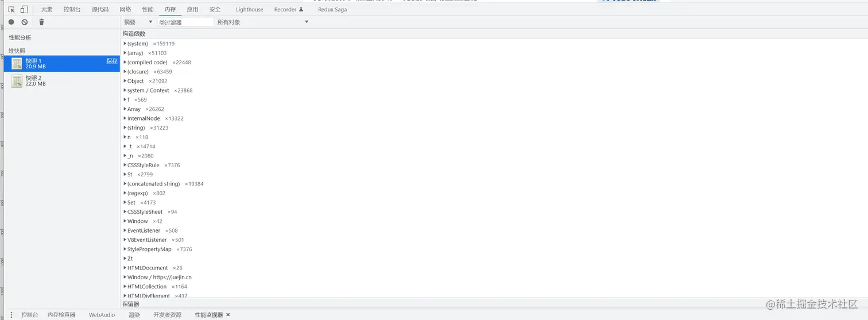Click the 构造函数 column header
This screenshot has width=868, height=320.
pos(134,34)
